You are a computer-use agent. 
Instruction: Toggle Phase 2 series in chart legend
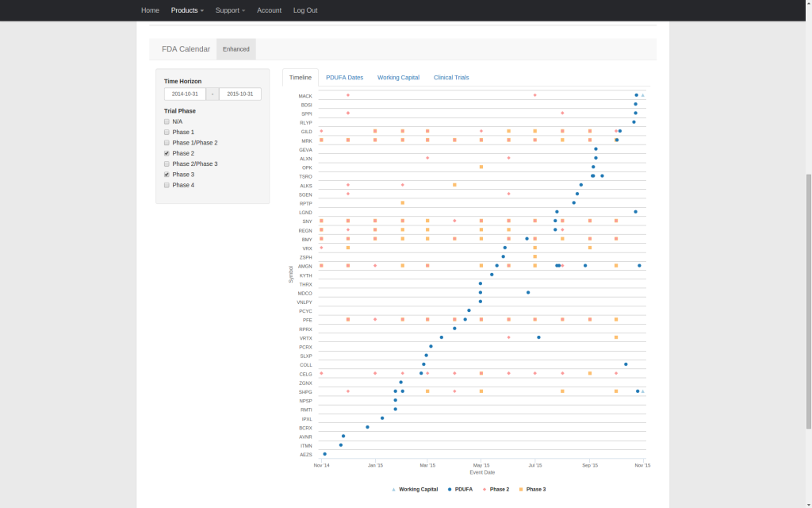(x=496, y=489)
